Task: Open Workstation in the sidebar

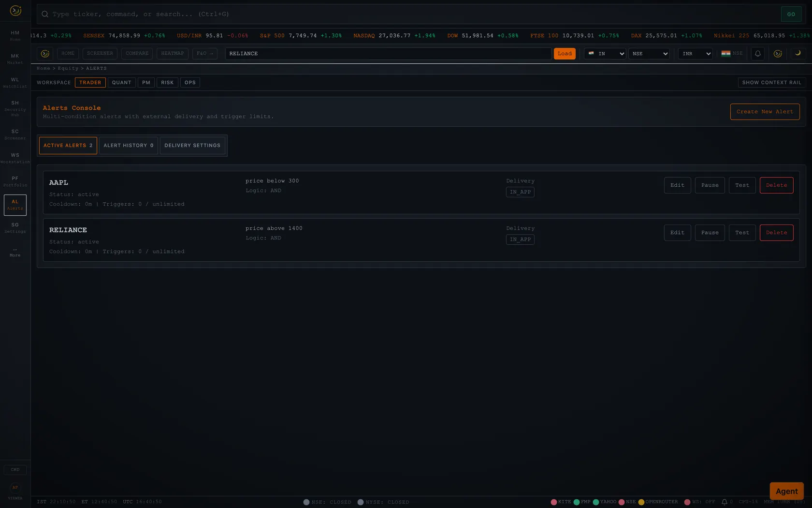Action: coord(15,158)
